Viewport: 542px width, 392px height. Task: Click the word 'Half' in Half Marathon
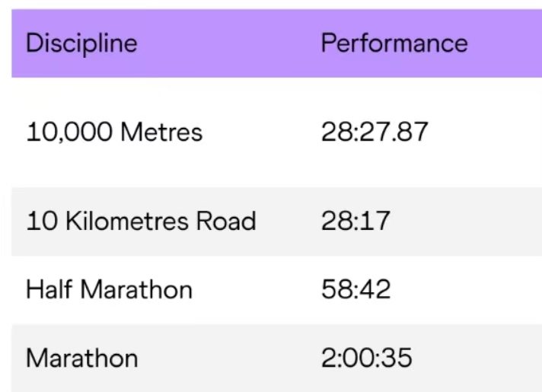pyautogui.click(x=49, y=289)
